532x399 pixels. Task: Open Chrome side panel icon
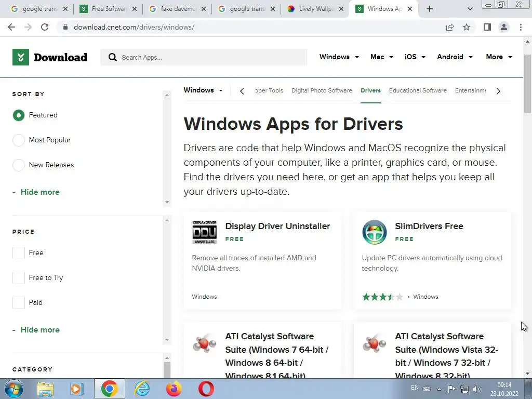click(487, 27)
